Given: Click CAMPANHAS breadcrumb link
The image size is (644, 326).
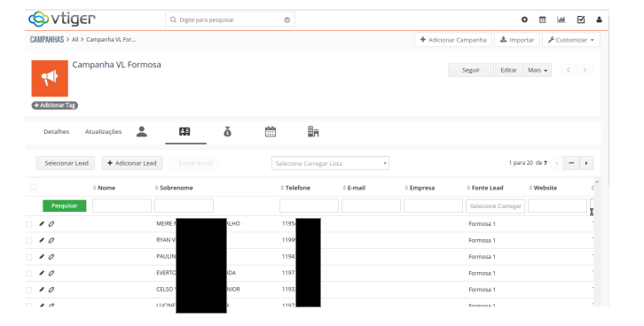Looking at the screenshot, I should coord(47,39).
